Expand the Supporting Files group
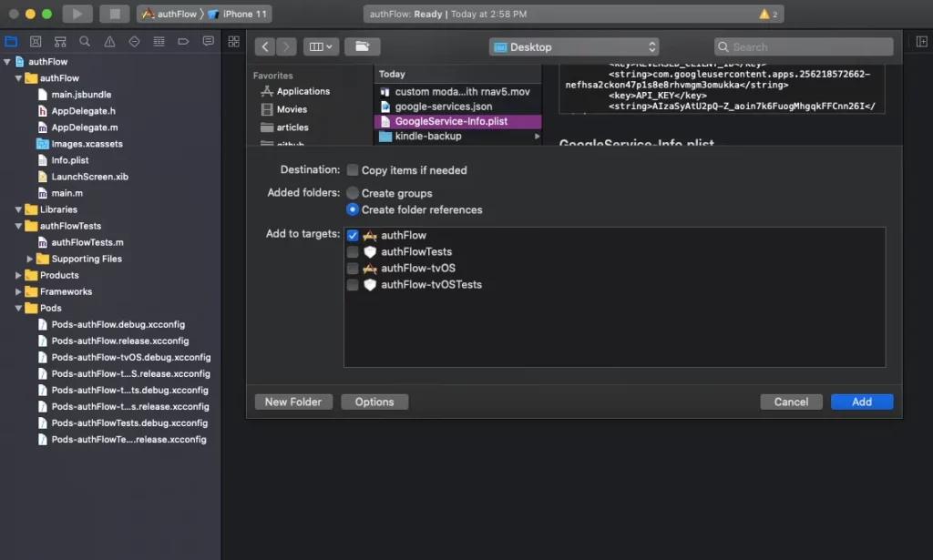Image resolution: width=933 pixels, height=560 pixels. (x=30, y=259)
